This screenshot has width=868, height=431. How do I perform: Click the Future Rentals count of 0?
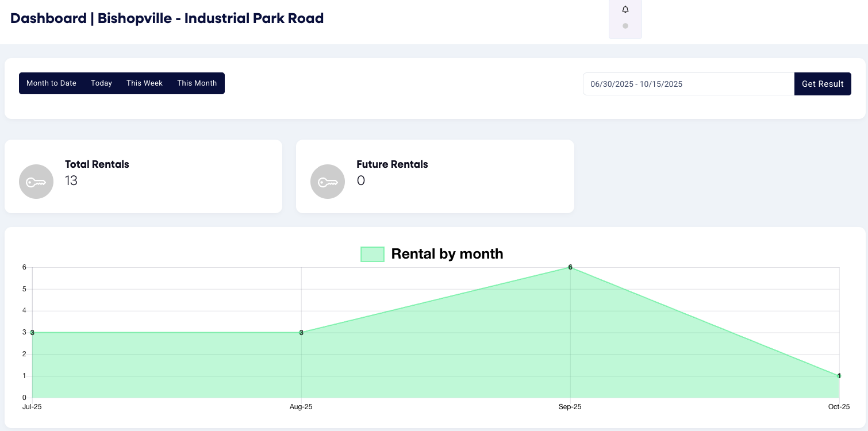tap(361, 181)
